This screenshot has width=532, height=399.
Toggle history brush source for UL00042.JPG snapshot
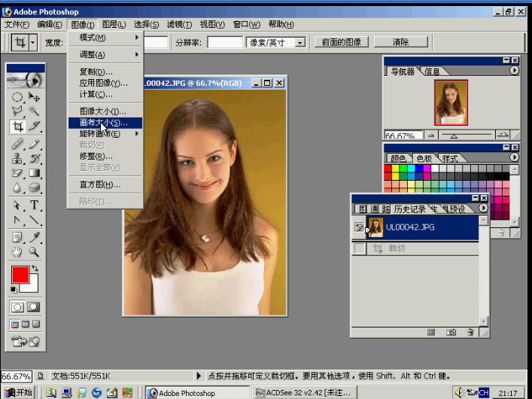point(359,227)
